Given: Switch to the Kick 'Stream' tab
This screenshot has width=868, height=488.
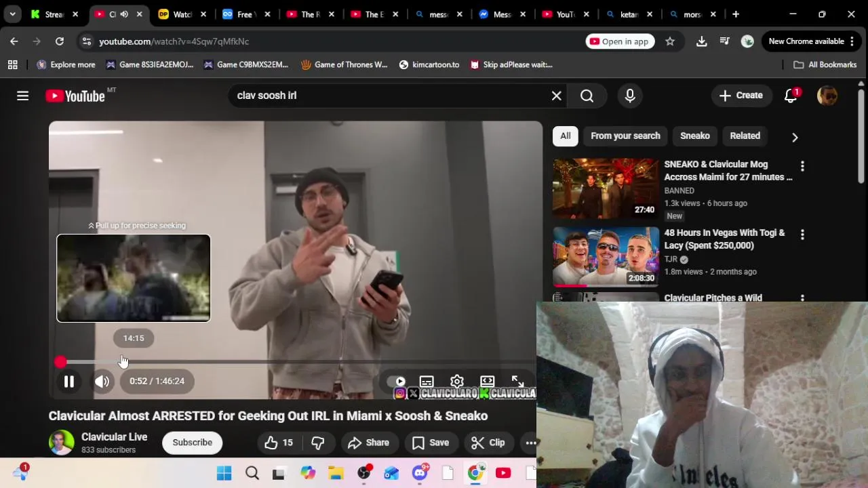Looking at the screenshot, I should click(53, 14).
